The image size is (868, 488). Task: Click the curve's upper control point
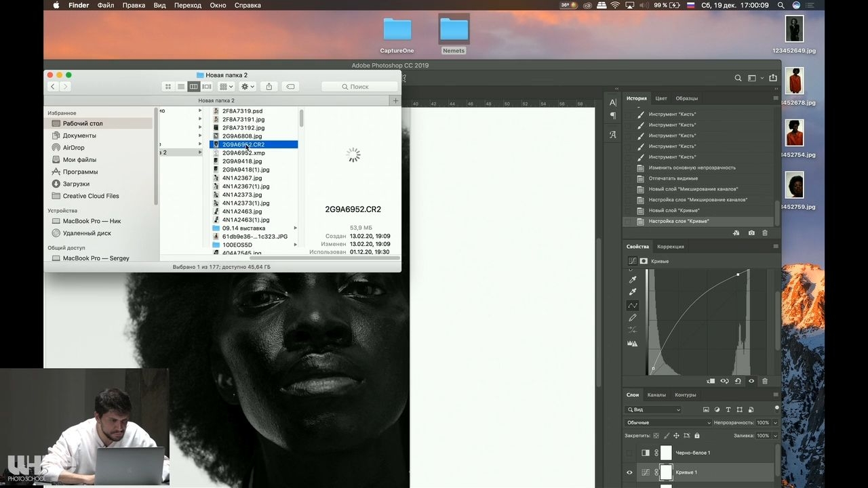738,274
